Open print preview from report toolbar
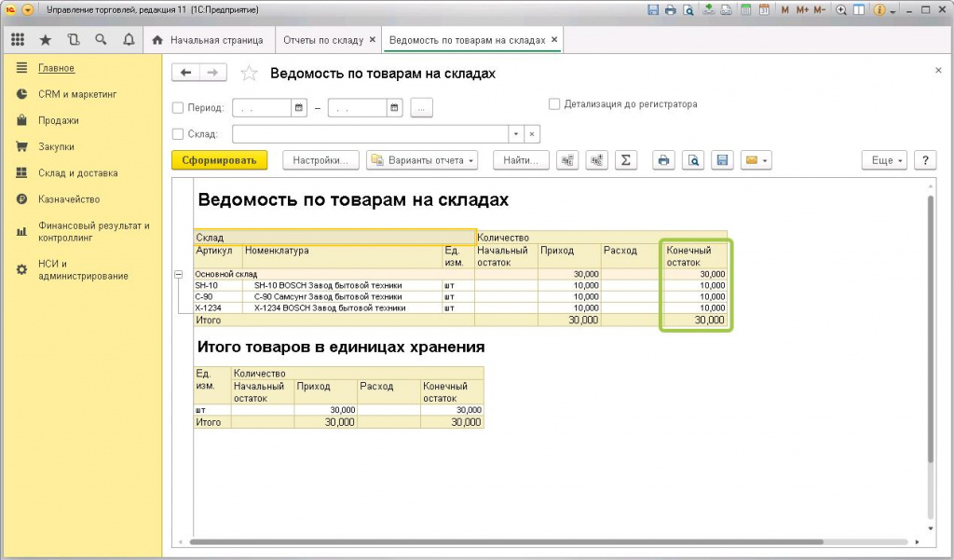Screen dimensions: 954x560 (x=692, y=160)
